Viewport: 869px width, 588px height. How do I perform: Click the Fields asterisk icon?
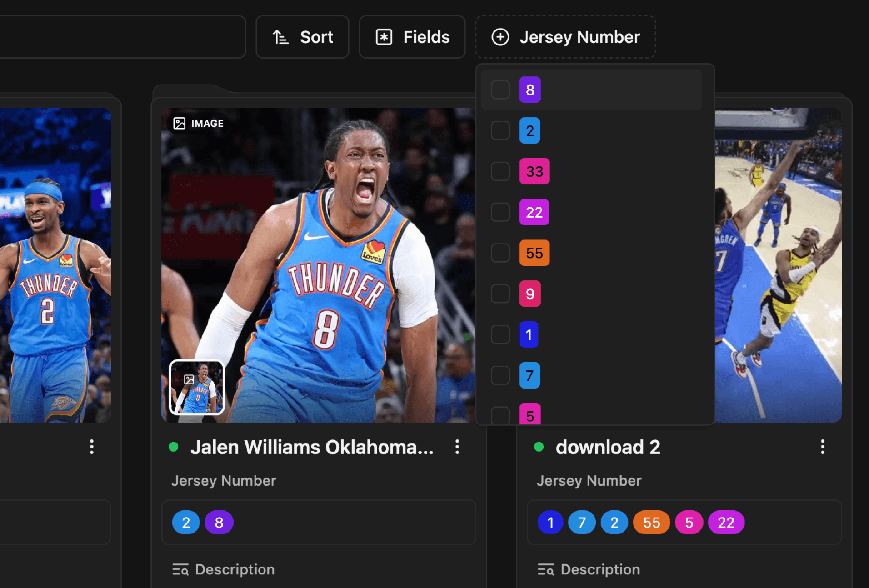pos(383,37)
